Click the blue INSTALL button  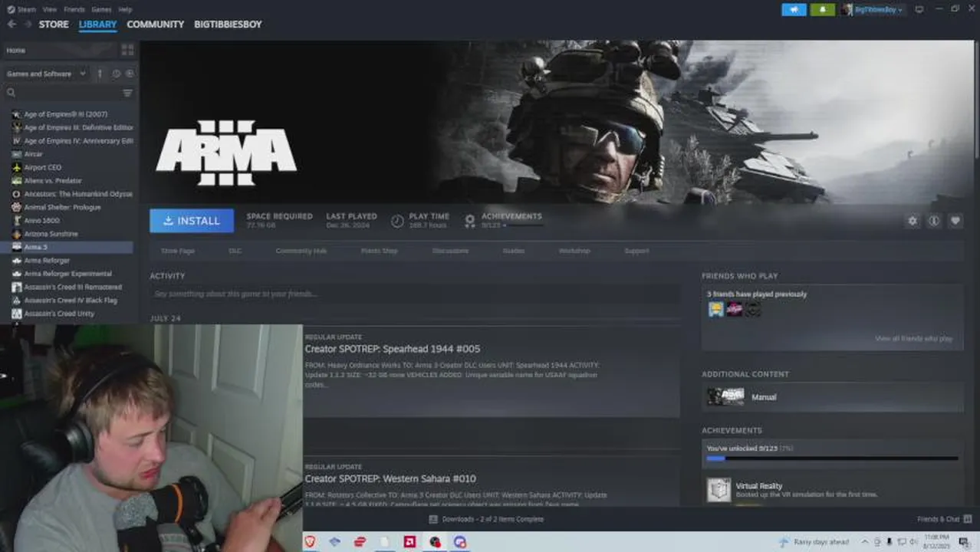tap(192, 221)
